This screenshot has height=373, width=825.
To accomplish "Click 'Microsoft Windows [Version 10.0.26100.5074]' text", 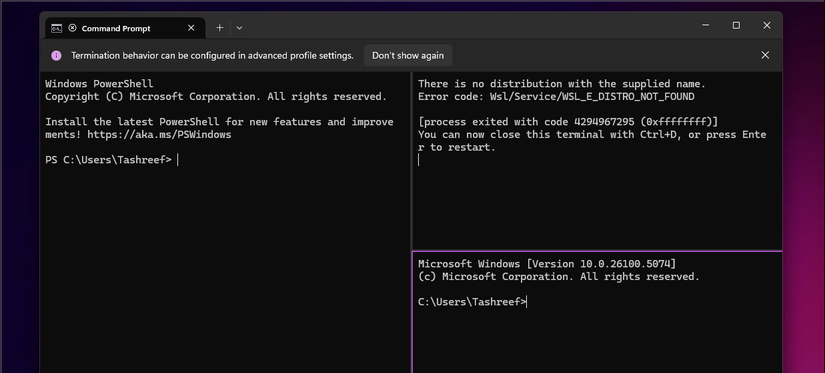I will coord(547,264).
